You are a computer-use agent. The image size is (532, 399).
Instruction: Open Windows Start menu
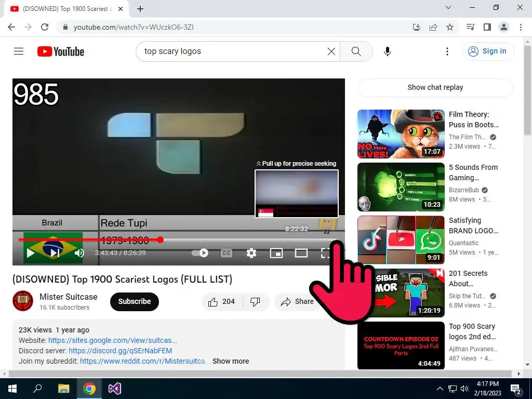(x=12, y=389)
